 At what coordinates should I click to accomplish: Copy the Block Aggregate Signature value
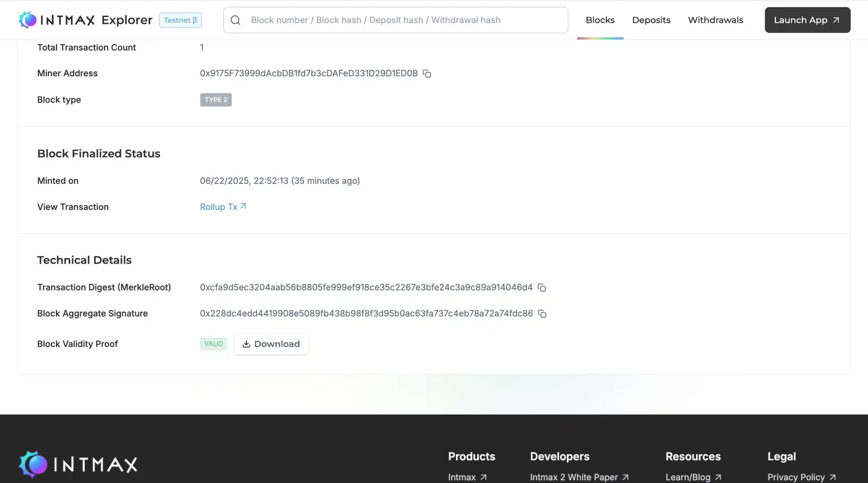point(542,314)
